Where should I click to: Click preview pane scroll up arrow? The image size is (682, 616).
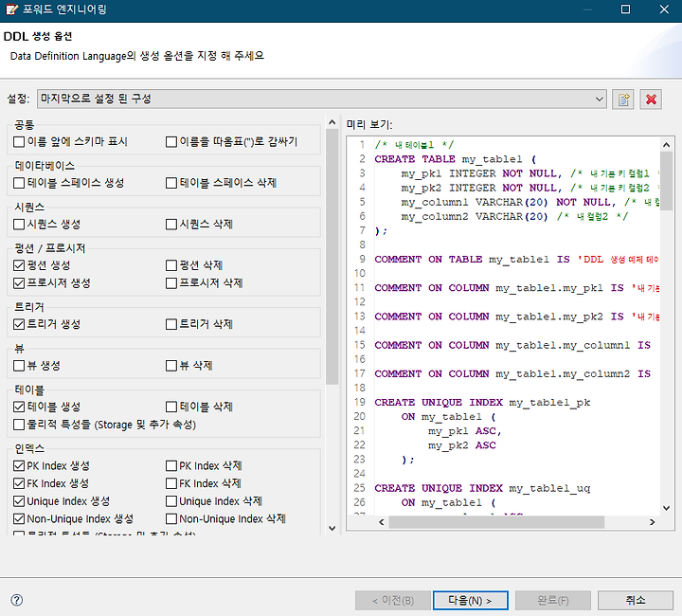coord(666,145)
